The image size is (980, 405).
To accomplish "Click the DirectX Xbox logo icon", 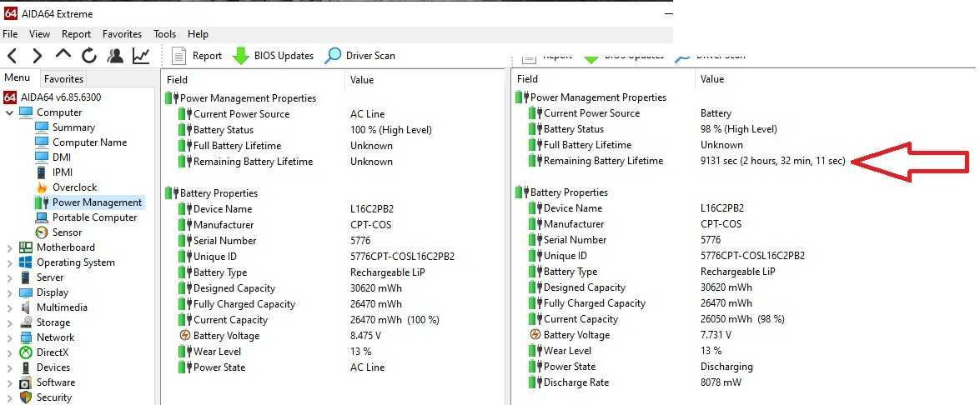I will coord(26,352).
